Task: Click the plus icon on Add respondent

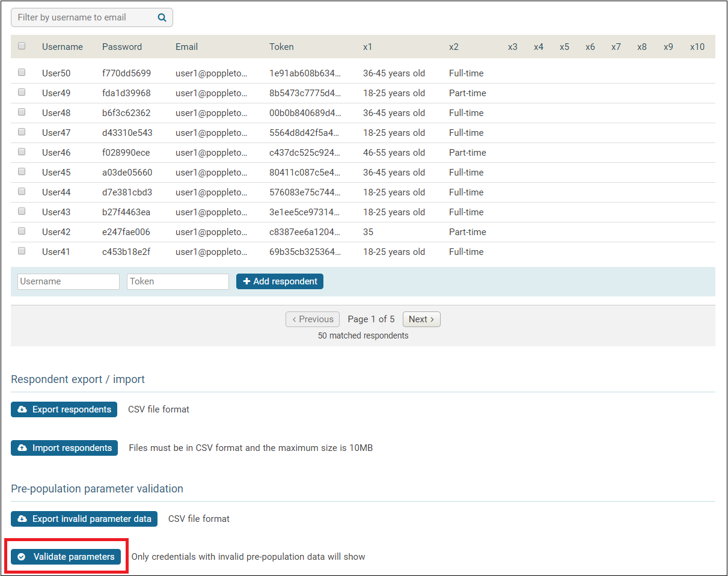Action: [x=246, y=281]
